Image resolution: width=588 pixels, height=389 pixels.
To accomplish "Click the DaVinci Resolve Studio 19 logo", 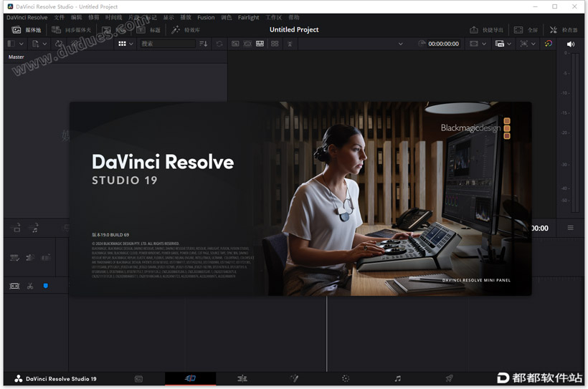I will pos(55,379).
